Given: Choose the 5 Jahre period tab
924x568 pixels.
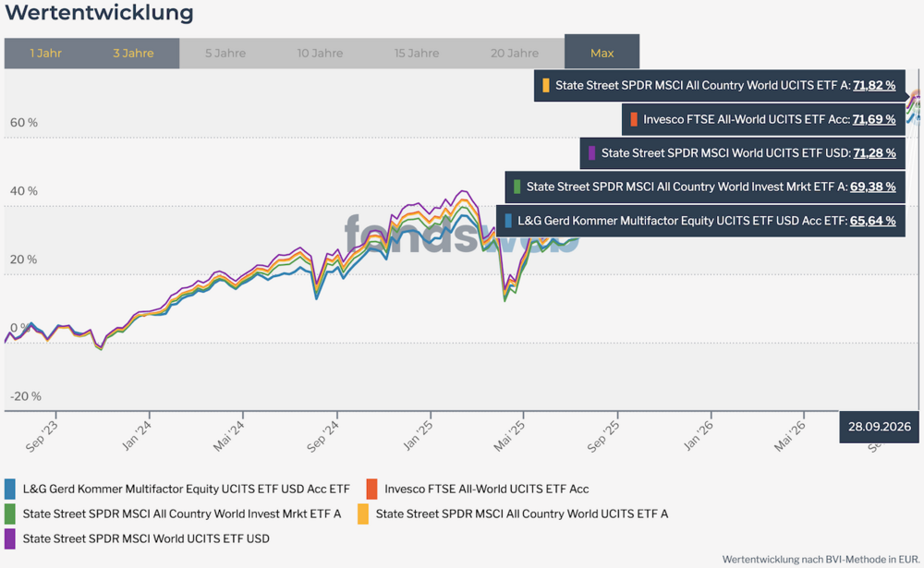Looking at the screenshot, I should (225, 53).
